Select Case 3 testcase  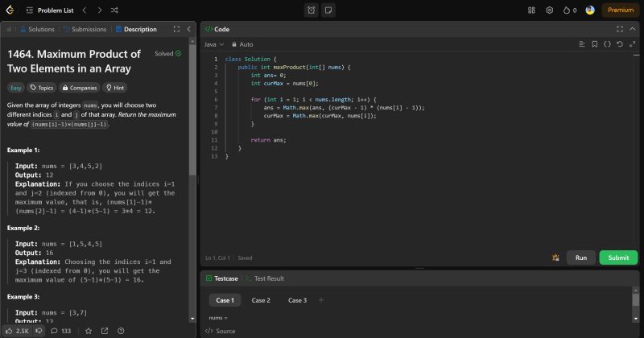(297, 300)
